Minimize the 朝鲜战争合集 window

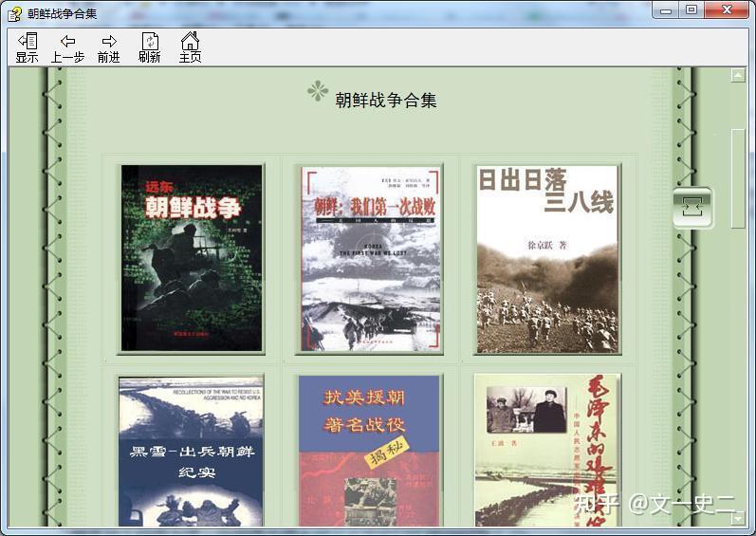(x=666, y=10)
